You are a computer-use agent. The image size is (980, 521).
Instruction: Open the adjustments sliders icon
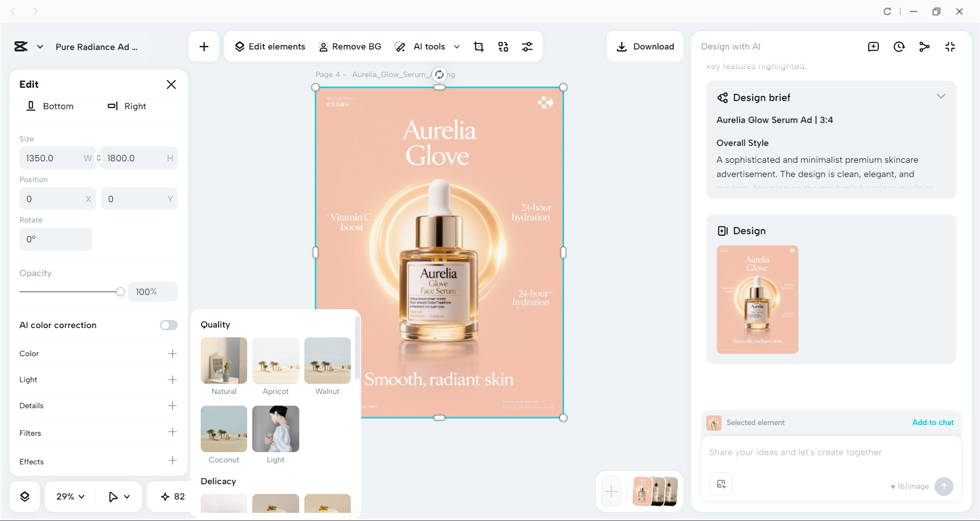(527, 47)
